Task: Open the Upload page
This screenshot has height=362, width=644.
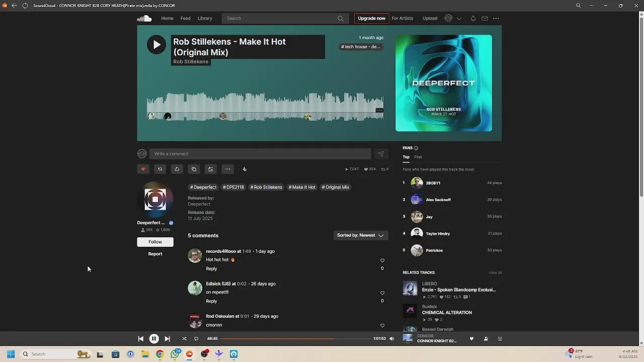Action: click(x=430, y=19)
